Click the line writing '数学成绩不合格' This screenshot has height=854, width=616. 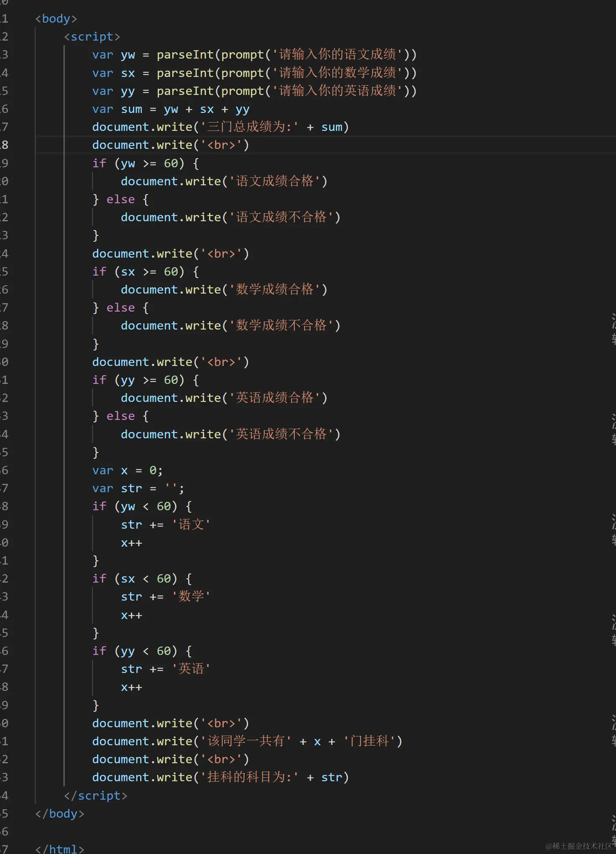pyautogui.click(x=230, y=325)
